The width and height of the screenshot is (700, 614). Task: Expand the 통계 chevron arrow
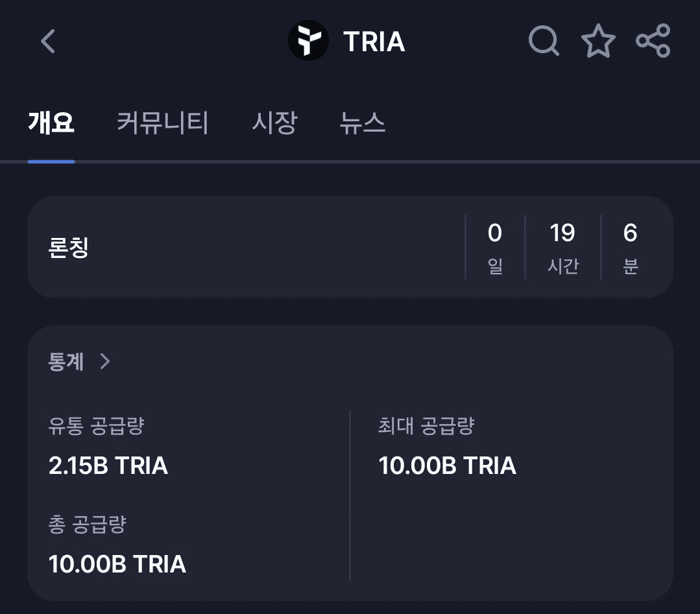(105, 361)
